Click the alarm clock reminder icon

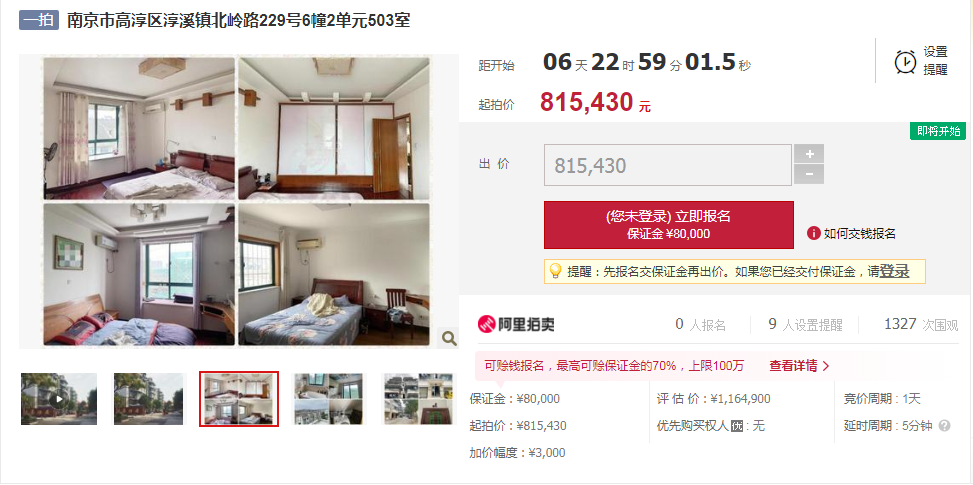pyautogui.click(x=905, y=62)
